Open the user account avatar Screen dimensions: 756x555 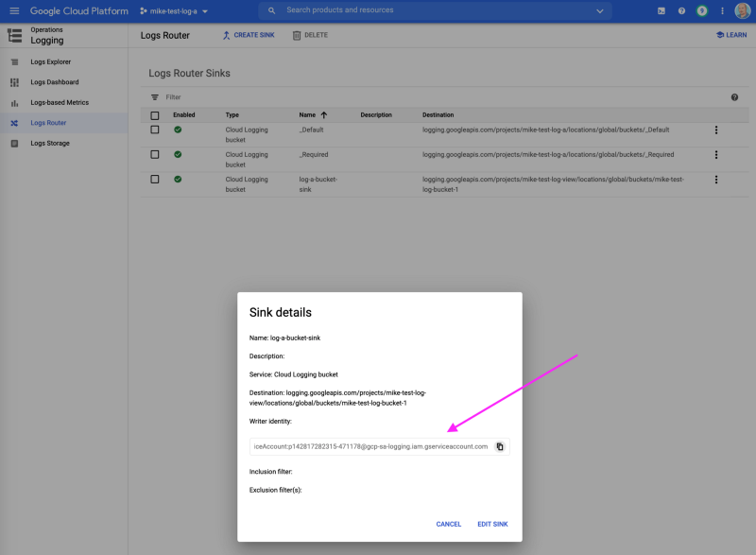pyautogui.click(x=743, y=10)
